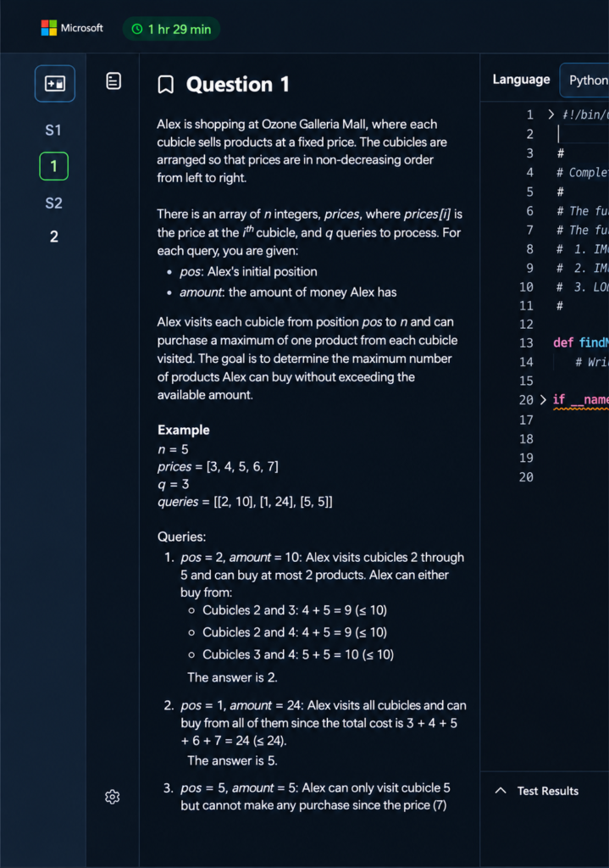Select section S1 in the sidebar
Screen dimensions: 609x868
tap(53, 130)
